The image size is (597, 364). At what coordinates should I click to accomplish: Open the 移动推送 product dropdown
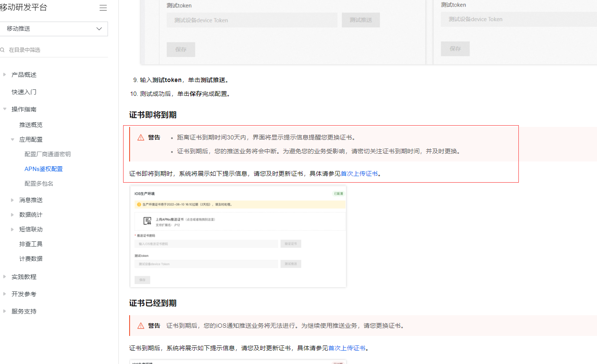54,29
